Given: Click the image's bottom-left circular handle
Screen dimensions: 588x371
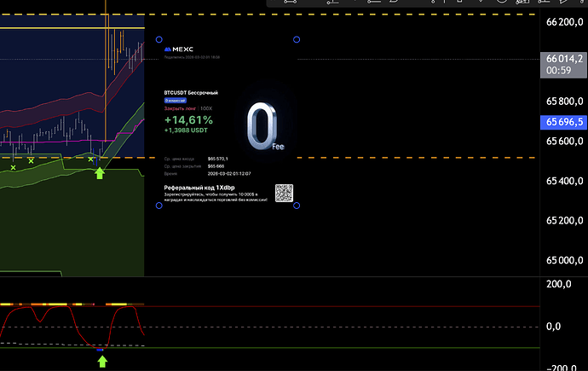Looking at the screenshot, I should [x=159, y=206].
